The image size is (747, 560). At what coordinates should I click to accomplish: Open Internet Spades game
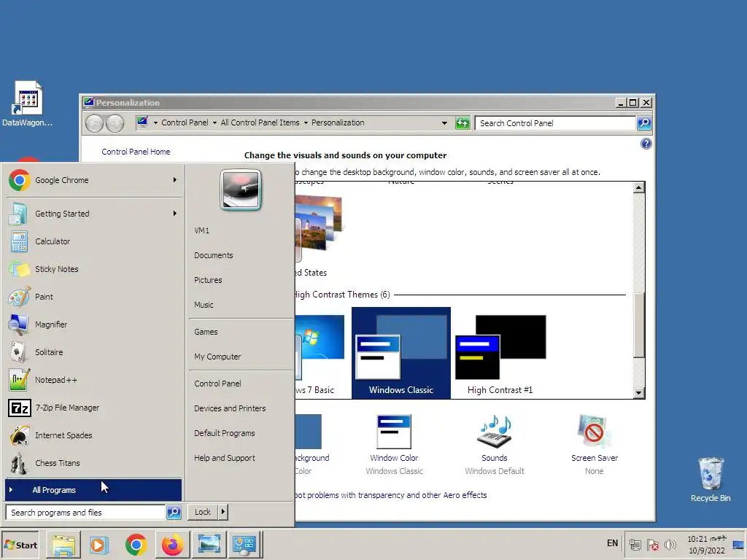pyautogui.click(x=93, y=435)
